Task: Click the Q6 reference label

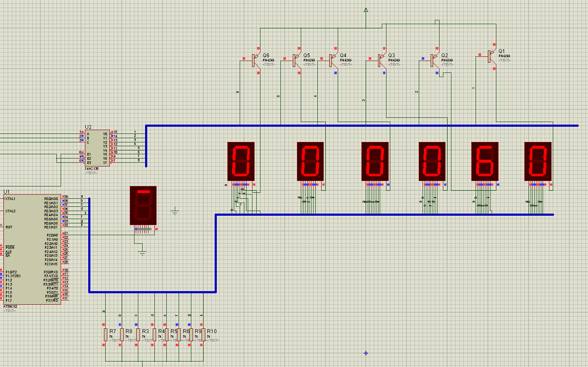Action: pyautogui.click(x=266, y=56)
